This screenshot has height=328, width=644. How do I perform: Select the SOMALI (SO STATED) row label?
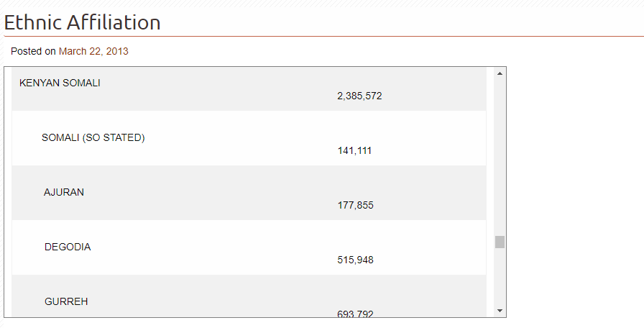click(x=93, y=137)
